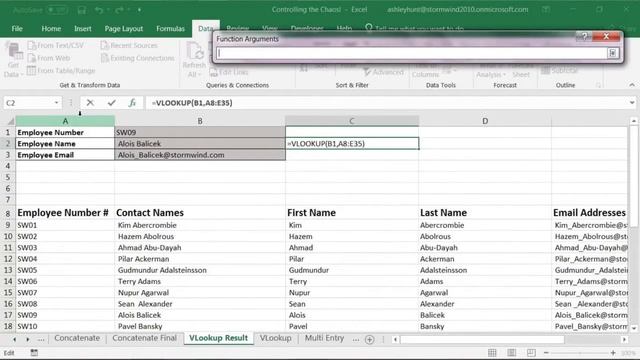Zoom out with the minus button
This screenshot has width=640, height=360.
pyautogui.click(x=546, y=353)
